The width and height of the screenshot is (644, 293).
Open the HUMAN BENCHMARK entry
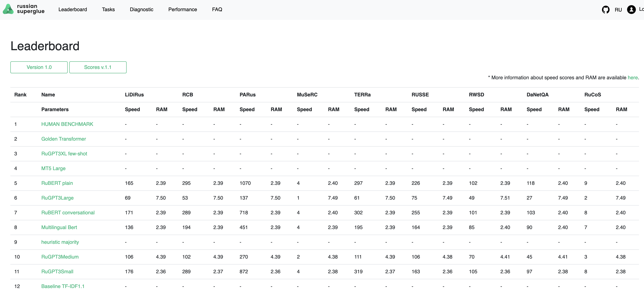67,124
